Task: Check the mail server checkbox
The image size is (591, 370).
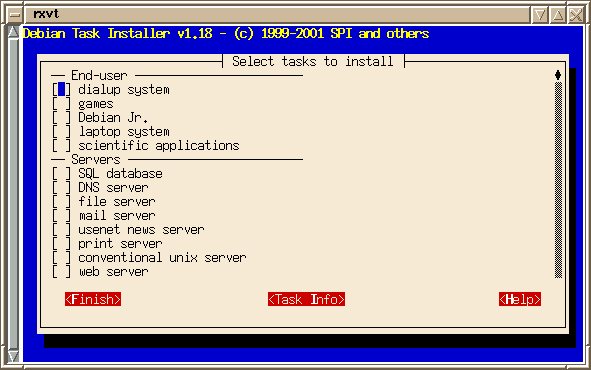Action: tap(61, 216)
